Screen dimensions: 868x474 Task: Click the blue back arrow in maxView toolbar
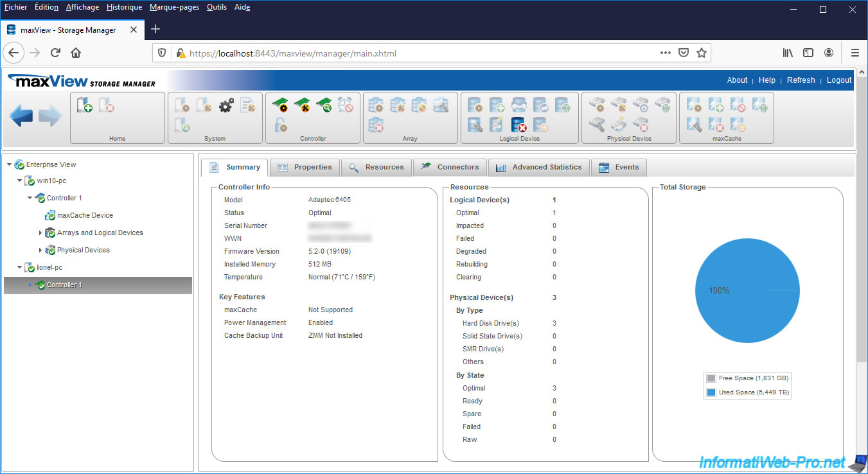(21, 117)
